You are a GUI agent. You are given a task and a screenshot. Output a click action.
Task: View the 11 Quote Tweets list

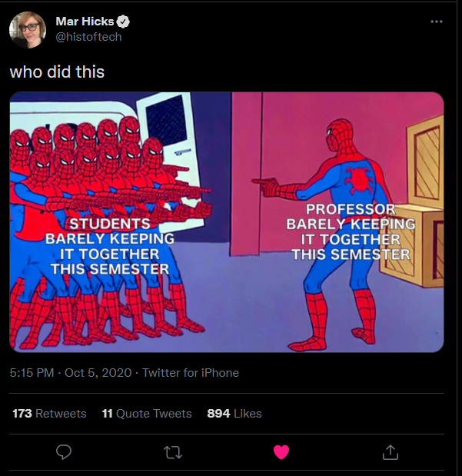[x=147, y=414]
